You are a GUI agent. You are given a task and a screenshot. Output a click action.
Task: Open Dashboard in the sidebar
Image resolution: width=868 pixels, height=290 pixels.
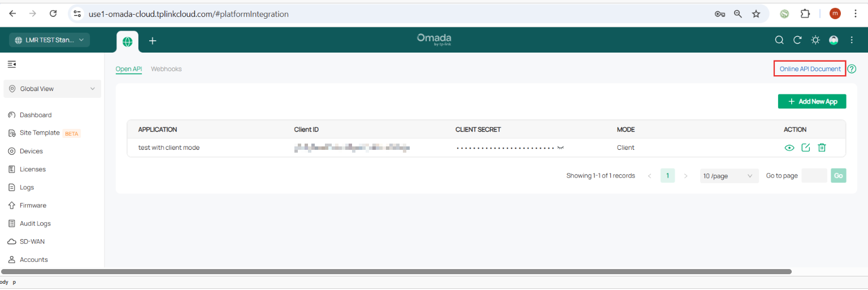[x=36, y=115]
